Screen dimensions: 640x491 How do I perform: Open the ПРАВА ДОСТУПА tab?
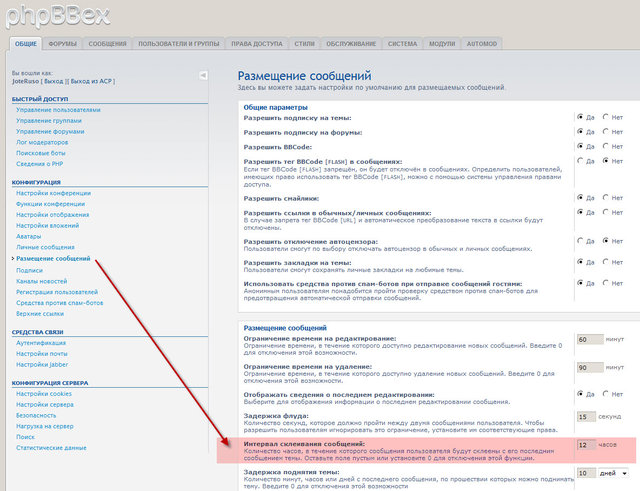coord(257,44)
